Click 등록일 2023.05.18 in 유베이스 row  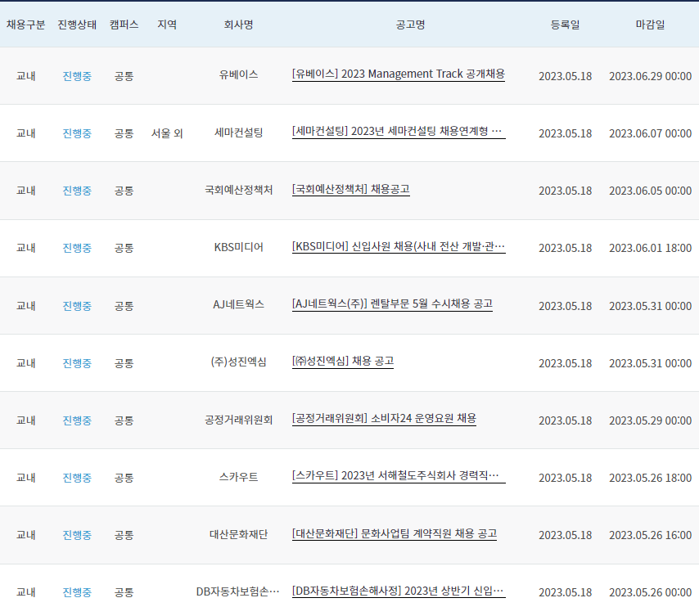565,76
